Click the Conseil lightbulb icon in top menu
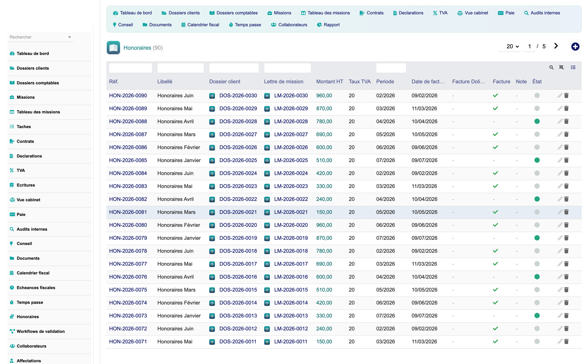 click(x=115, y=25)
